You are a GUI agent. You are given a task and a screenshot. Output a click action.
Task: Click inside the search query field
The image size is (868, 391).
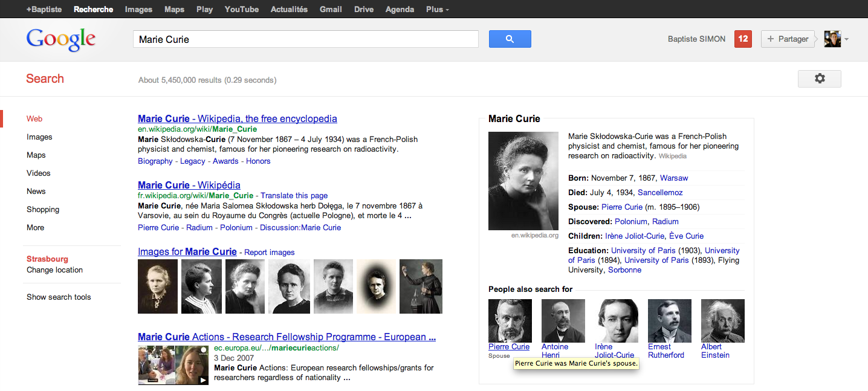[302, 38]
